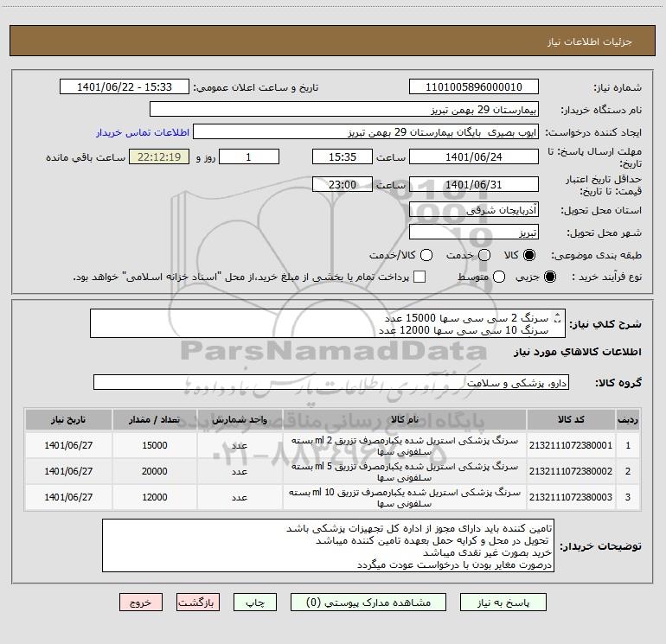Click the تاریخ نیاز column header
Viewport: 666px width, 644px height.
[x=68, y=419]
